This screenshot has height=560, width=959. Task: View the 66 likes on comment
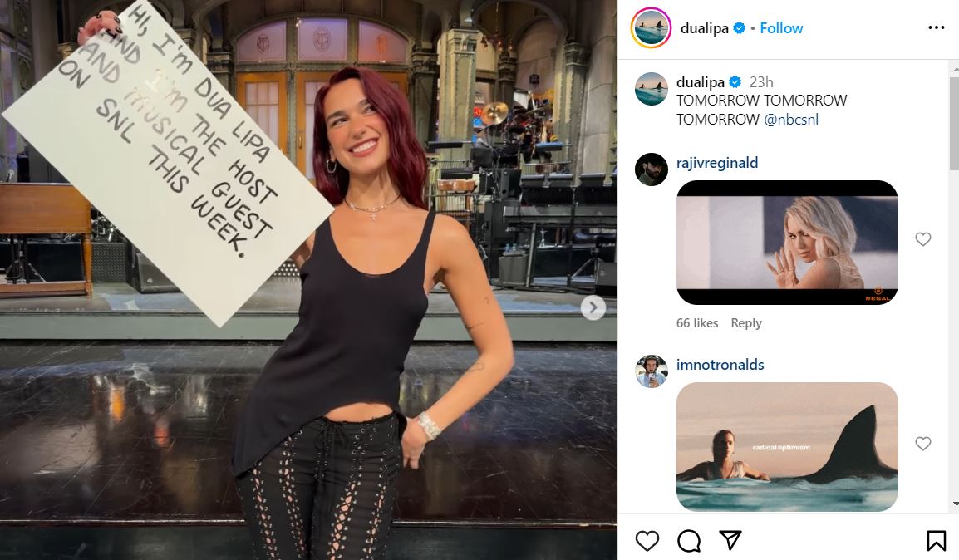point(696,323)
